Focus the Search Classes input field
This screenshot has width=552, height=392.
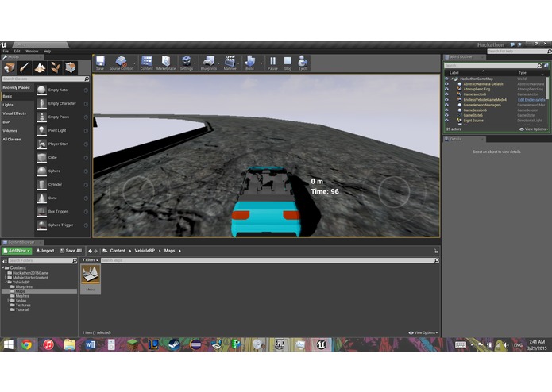point(44,79)
